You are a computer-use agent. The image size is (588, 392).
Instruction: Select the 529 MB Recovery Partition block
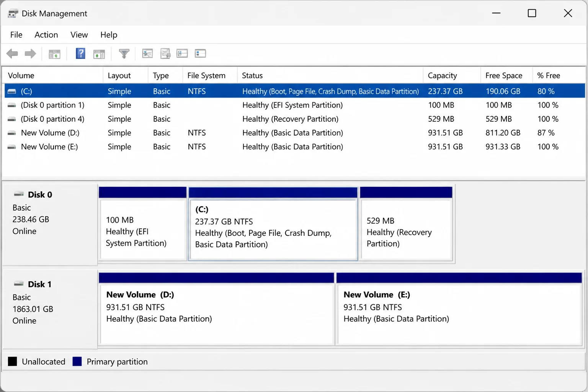point(406,224)
